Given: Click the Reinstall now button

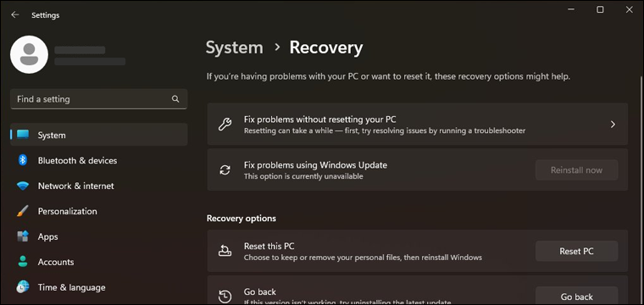Looking at the screenshot, I should (x=577, y=170).
